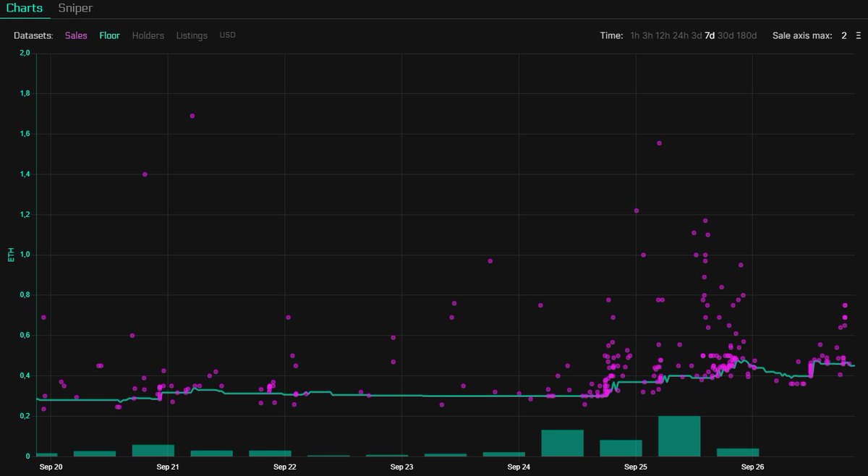Enable the Listings dataset
Image resolution: width=868 pixels, height=476 pixels.
[x=192, y=35]
